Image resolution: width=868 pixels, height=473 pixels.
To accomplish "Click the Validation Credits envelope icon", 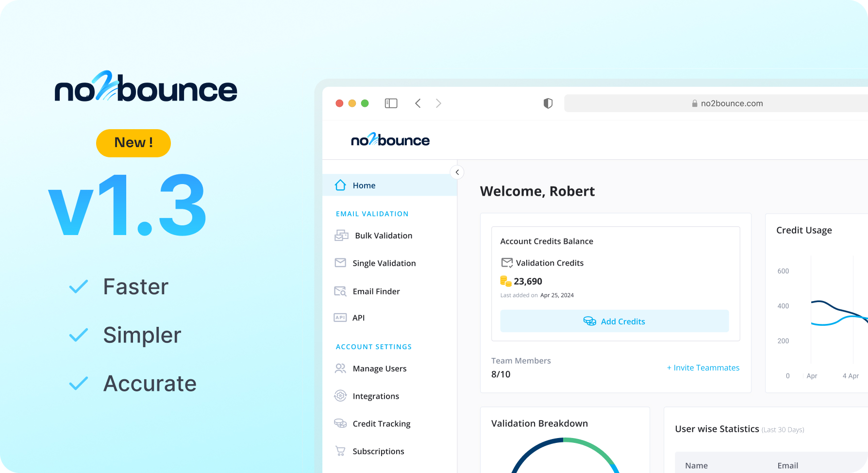I will [507, 263].
